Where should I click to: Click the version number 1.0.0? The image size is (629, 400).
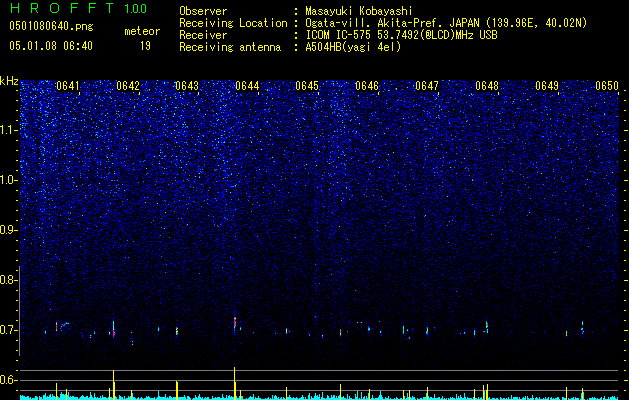[136, 8]
